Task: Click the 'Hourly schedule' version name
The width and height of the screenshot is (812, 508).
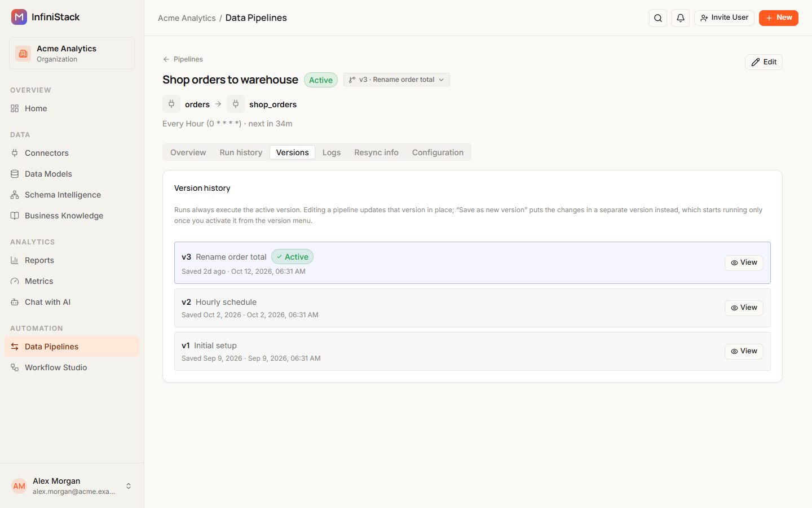Action: click(226, 302)
